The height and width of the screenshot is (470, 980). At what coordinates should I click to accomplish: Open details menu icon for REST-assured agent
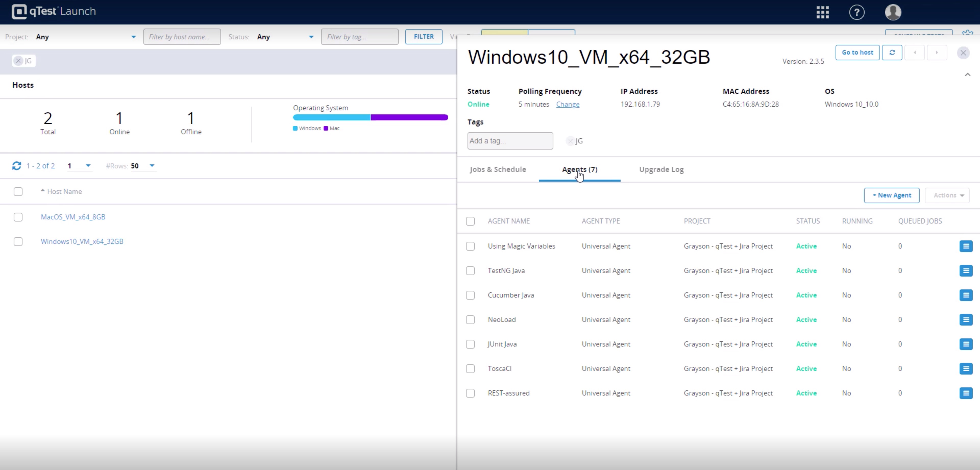(966, 393)
